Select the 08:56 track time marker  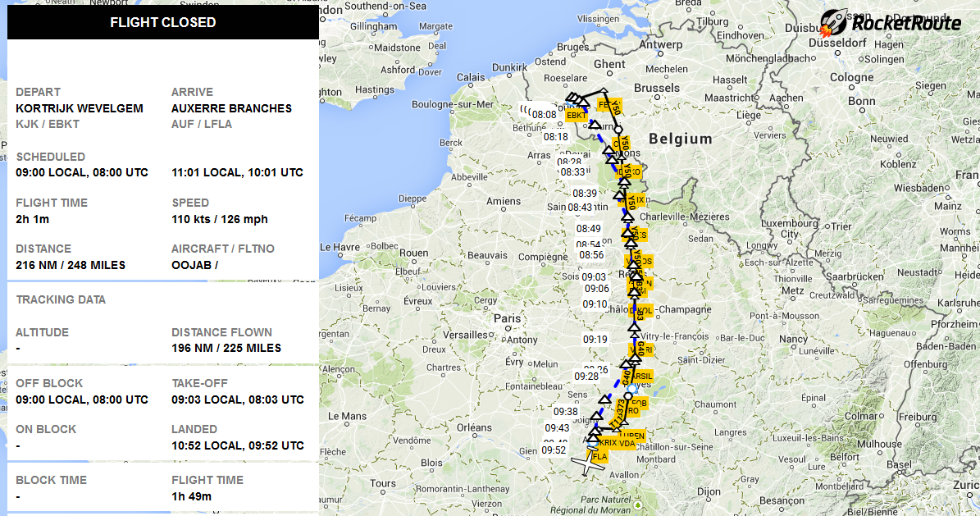[x=591, y=254]
